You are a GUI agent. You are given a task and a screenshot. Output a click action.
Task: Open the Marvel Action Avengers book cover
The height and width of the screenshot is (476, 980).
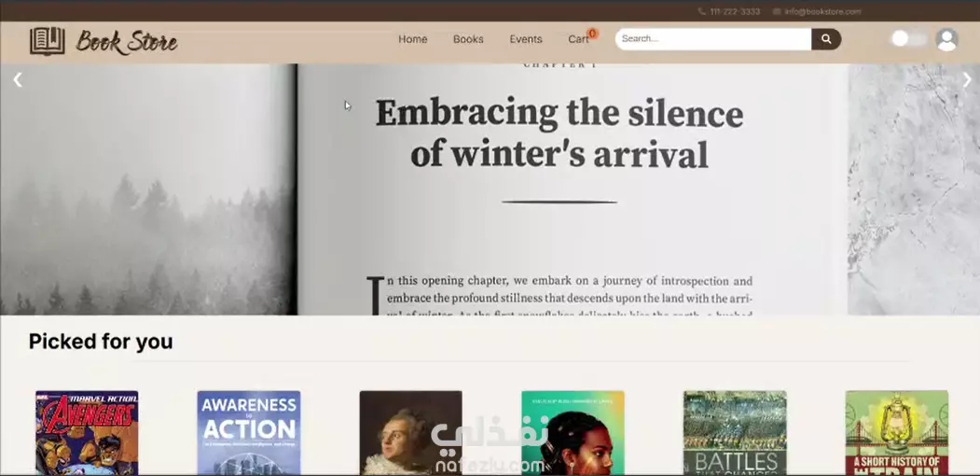pyautogui.click(x=87, y=433)
